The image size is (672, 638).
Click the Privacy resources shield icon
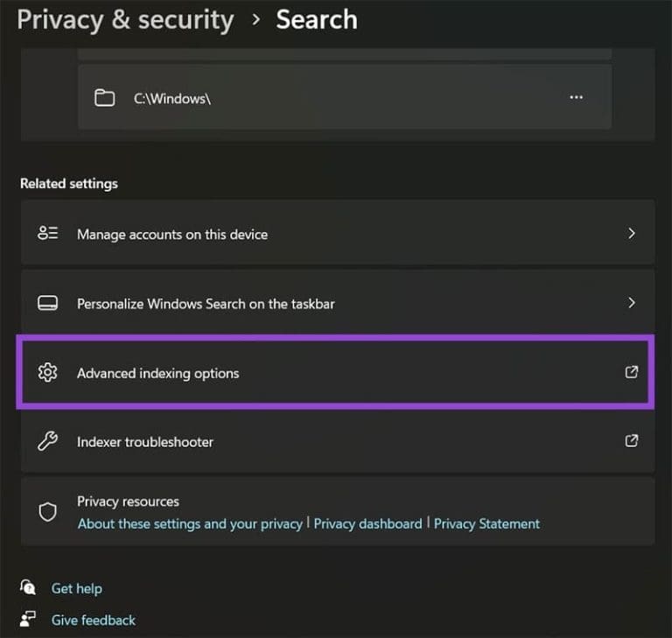tap(47, 512)
